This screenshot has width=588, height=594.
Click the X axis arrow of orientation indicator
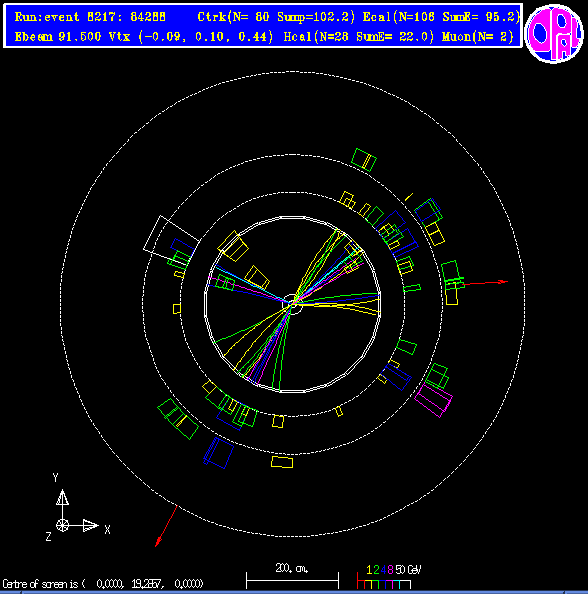pos(91,525)
